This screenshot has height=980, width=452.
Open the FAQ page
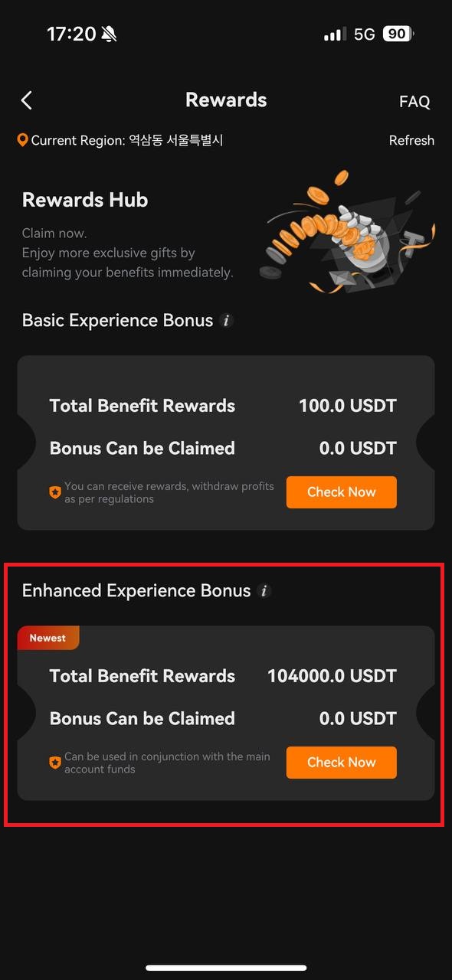pyautogui.click(x=414, y=102)
